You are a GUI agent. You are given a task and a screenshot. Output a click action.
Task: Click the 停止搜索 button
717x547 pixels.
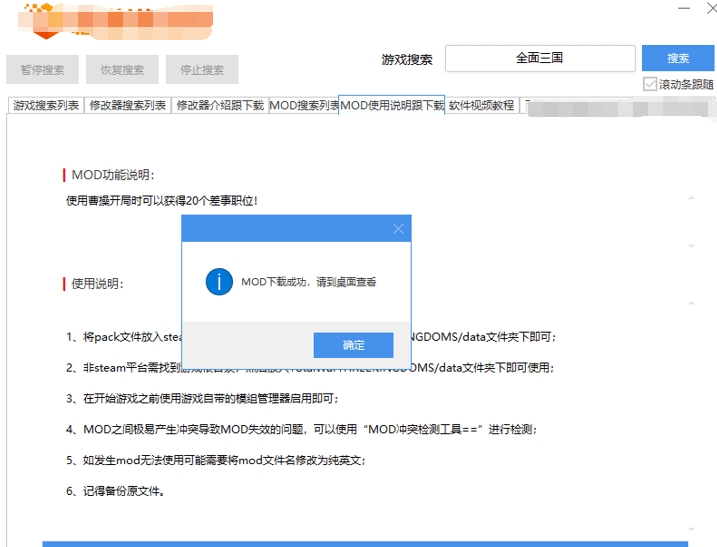(x=202, y=70)
